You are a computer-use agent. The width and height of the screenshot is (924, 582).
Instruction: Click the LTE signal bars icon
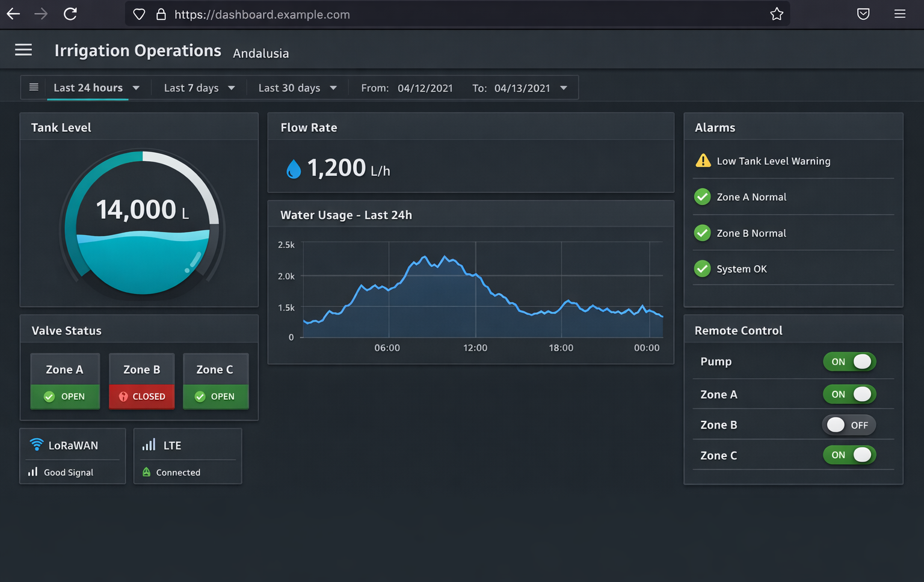(x=149, y=445)
